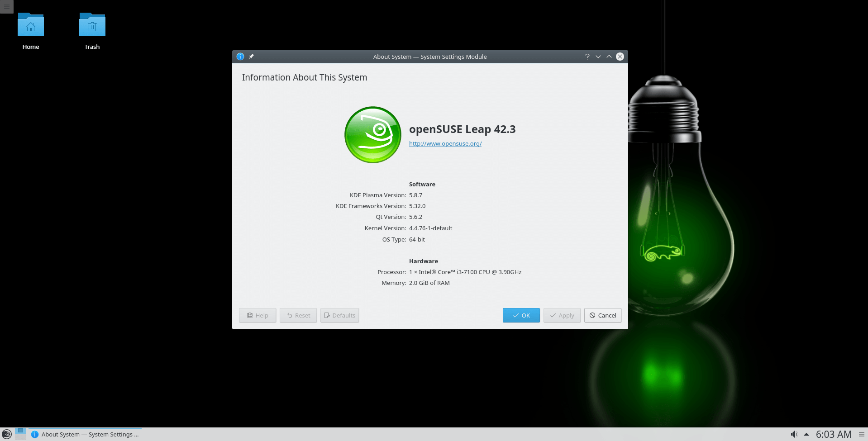Open the desktop toolbox menu in top-left corner
This screenshot has height=441, width=868.
(6, 6)
